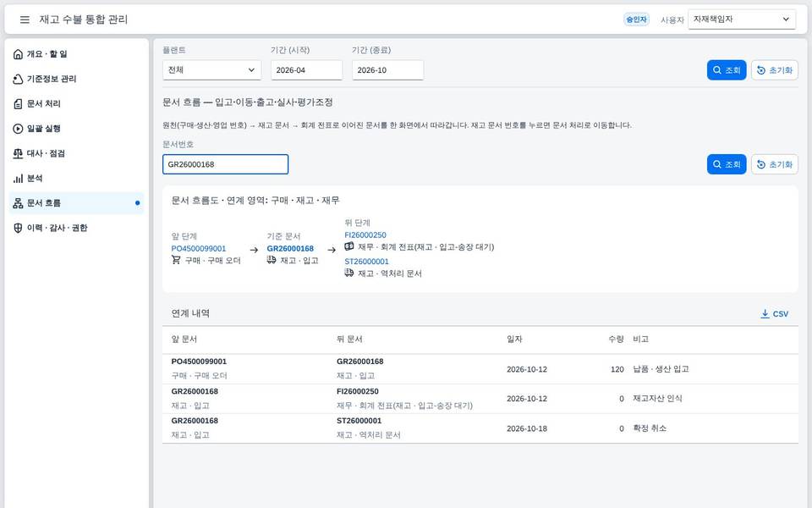Open the hamburger navigation menu
This screenshot has width=812, height=508.
coord(25,19)
